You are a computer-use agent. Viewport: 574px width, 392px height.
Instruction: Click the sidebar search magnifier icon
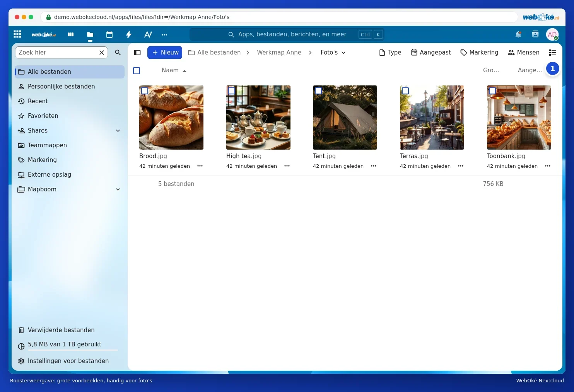118,53
